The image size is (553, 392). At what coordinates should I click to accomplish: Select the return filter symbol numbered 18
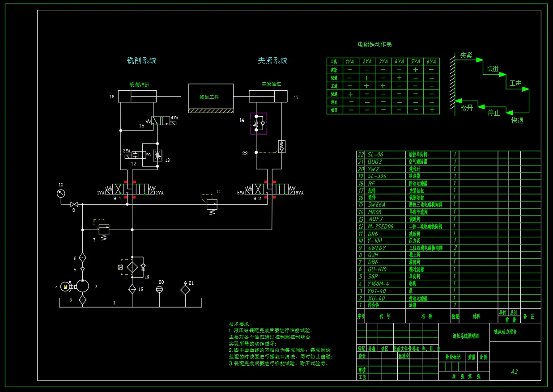(132, 289)
